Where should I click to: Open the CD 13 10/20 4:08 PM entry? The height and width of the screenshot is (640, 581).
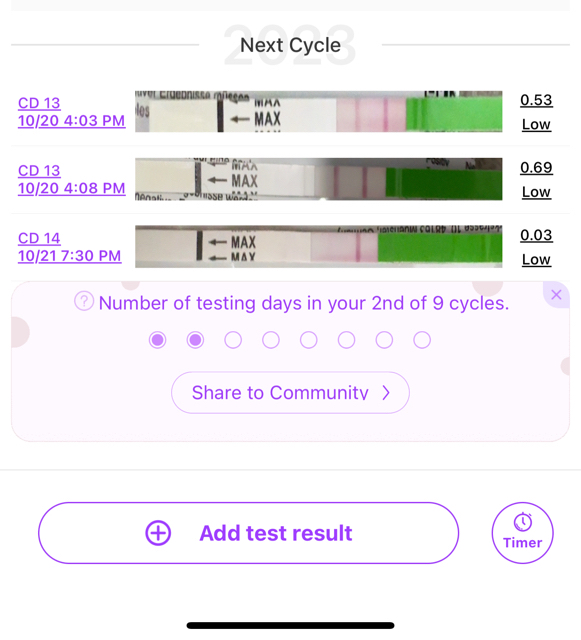[x=71, y=179]
